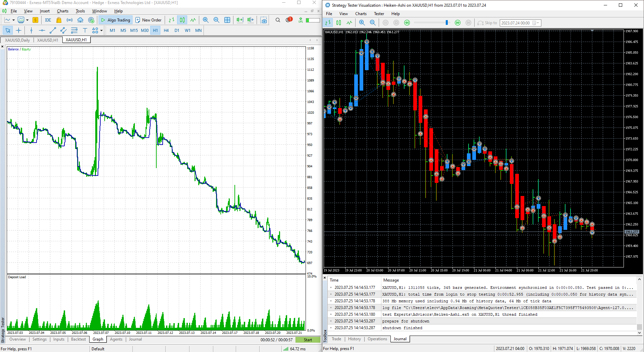Open View menu in visualization window
Screen dimensions: 644x352
tap(343, 14)
